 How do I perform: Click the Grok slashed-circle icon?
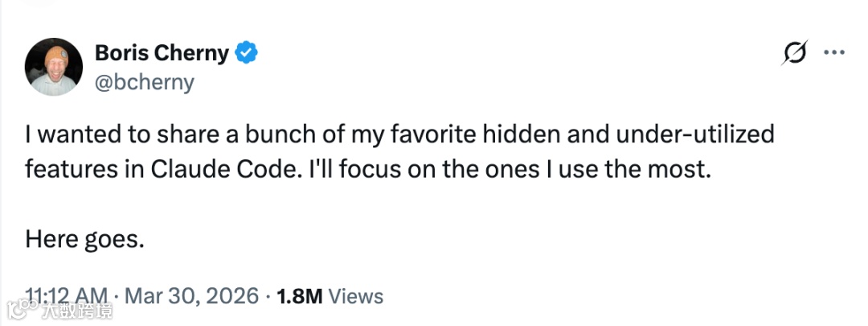[794, 54]
